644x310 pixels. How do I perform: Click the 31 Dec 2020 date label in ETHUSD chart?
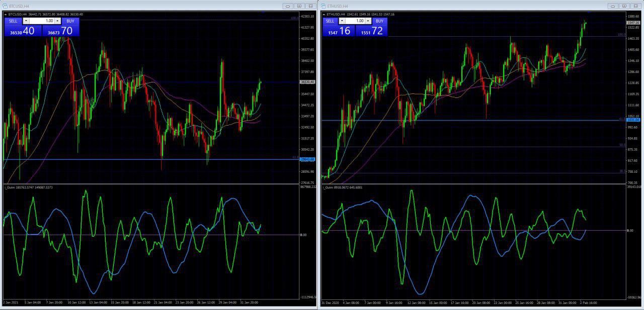pyautogui.click(x=330, y=302)
